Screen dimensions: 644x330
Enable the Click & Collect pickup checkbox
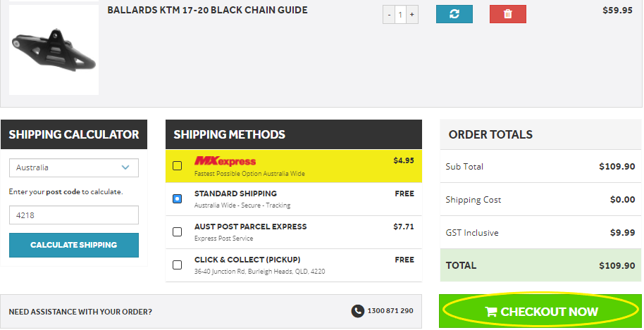point(177,265)
